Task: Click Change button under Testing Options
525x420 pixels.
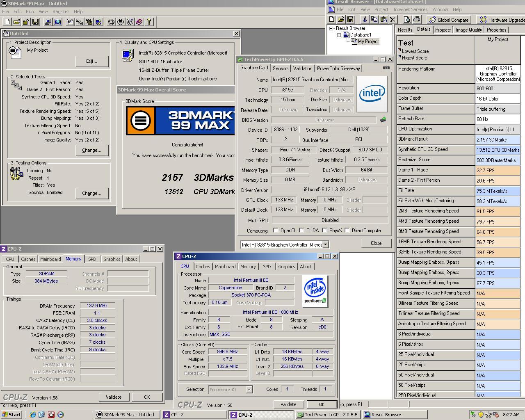Action: (x=91, y=193)
